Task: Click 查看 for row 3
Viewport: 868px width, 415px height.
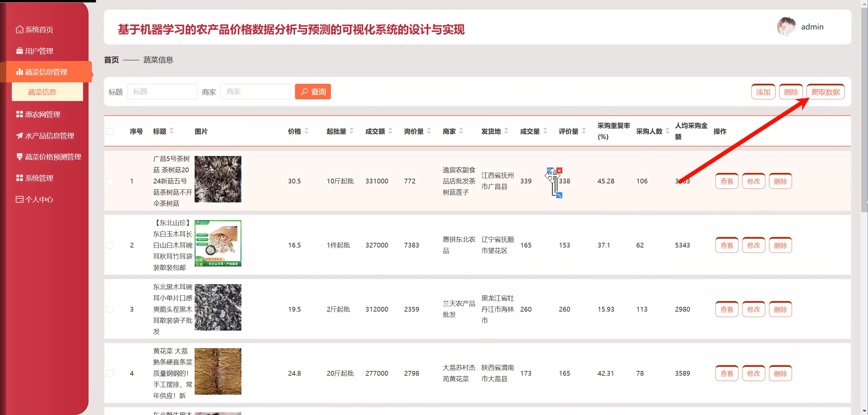Action: pos(727,310)
